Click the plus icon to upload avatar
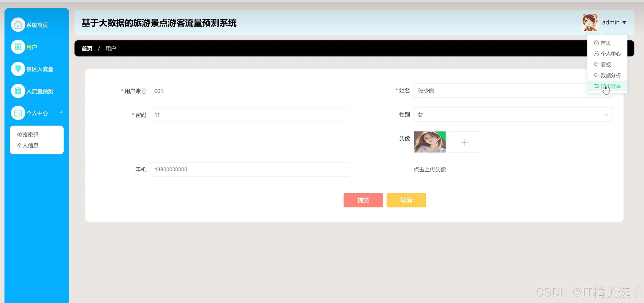The image size is (644, 303). coord(465,142)
